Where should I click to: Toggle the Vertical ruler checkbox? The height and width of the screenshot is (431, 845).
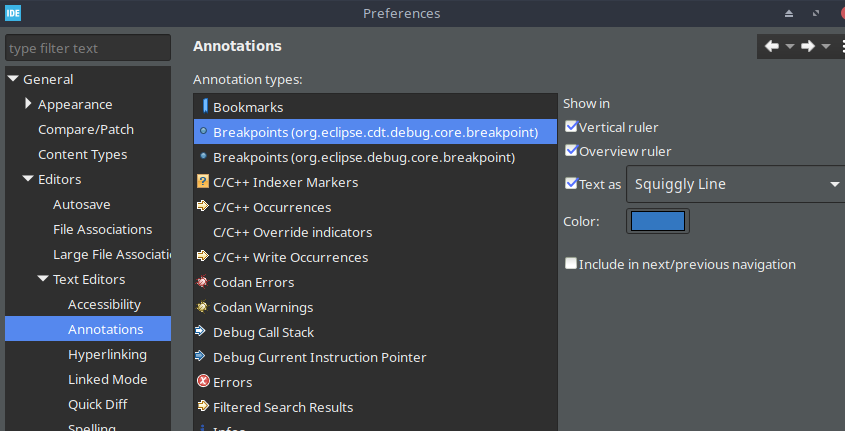coord(571,126)
